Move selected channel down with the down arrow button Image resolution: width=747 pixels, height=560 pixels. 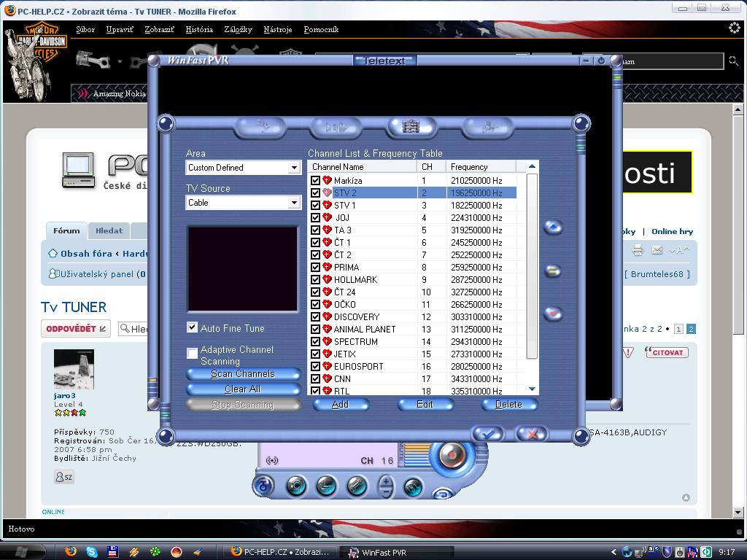point(553,314)
